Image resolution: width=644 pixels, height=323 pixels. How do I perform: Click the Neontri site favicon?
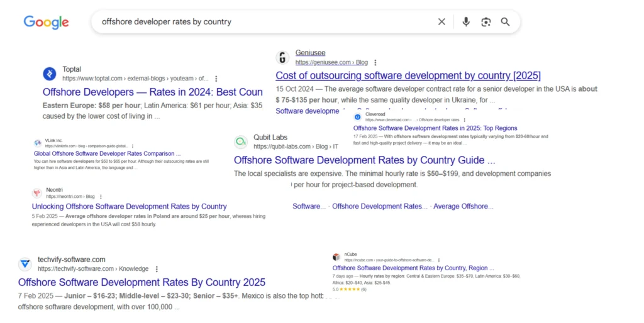click(37, 193)
